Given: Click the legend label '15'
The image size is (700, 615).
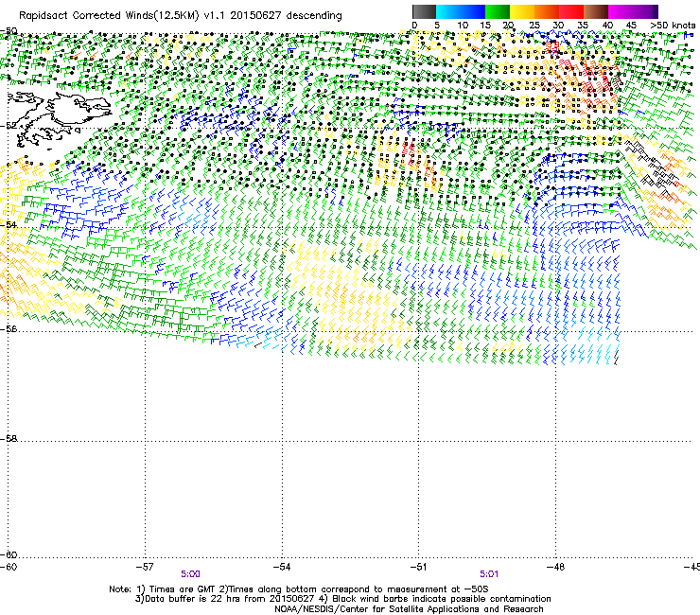Looking at the screenshot, I should click(485, 25).
